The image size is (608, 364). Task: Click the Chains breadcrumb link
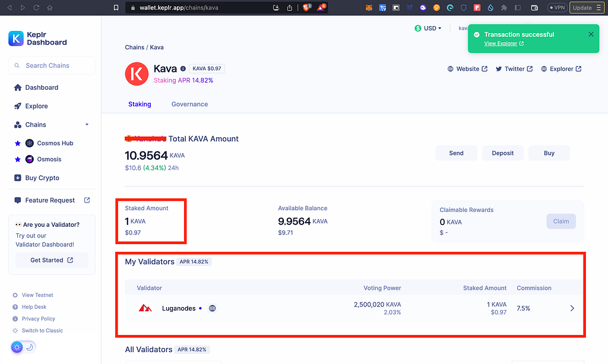click(x=135, y=48)
